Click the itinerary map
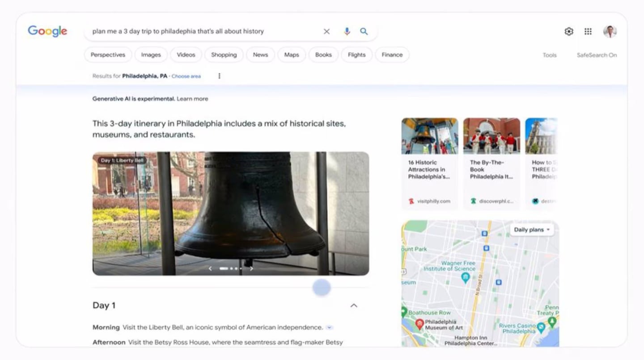The width and height of the screenshot is (644, 360). [480, 284]
